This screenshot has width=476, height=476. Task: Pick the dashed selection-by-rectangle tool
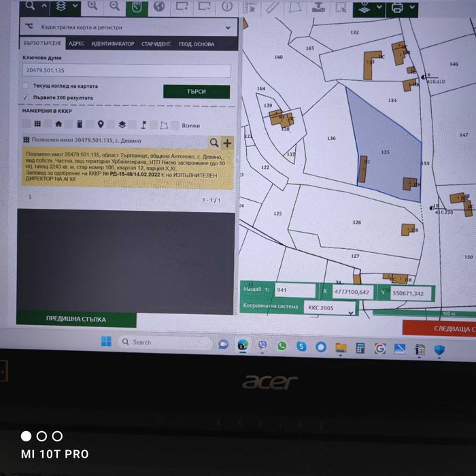pyautogui.click(x=341, y=8)
